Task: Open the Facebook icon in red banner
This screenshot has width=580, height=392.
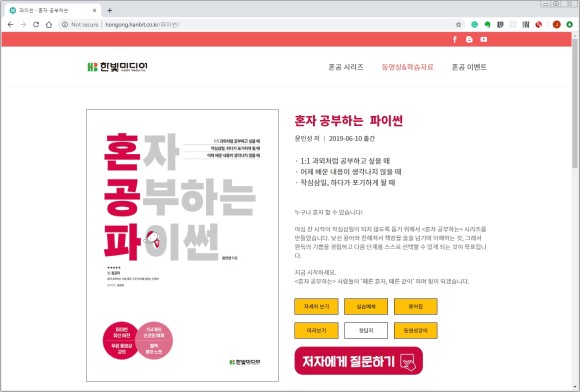Action: pyautogui.click(x=455, y=39)
